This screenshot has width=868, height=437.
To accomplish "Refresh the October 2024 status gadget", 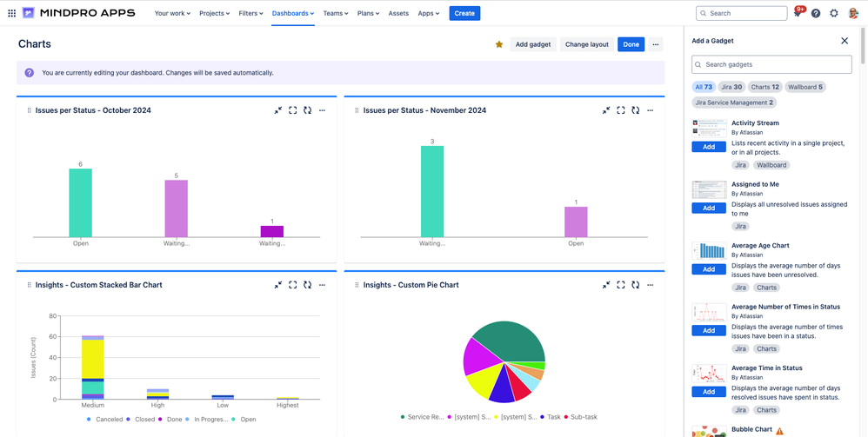I will [x=307, y=110].
